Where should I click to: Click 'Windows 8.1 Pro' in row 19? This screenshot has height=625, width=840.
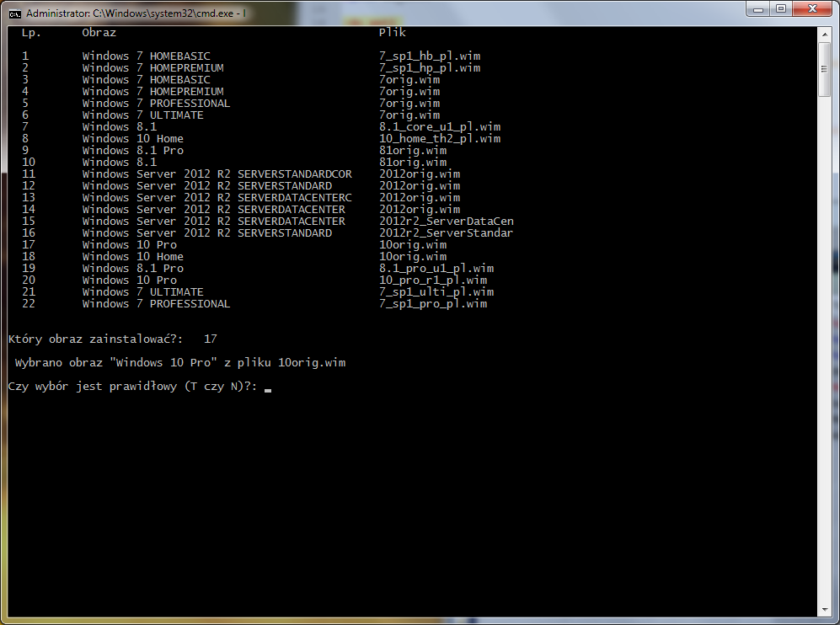click(x=132, y=269)
